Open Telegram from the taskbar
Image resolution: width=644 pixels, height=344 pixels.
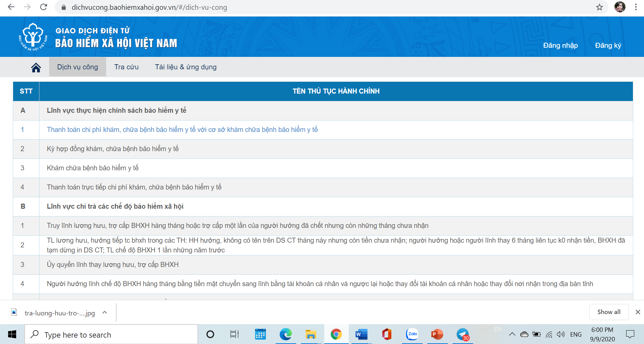click(463, 334)
